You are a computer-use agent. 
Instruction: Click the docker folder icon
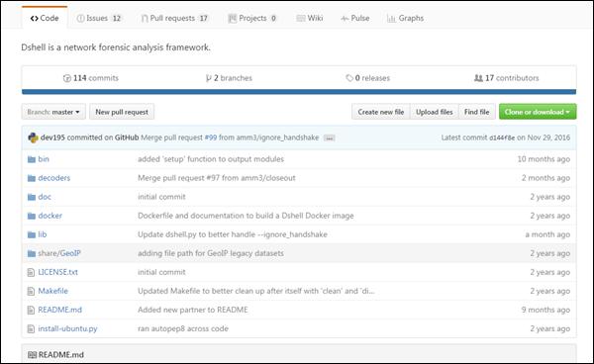tap(32, 216)
